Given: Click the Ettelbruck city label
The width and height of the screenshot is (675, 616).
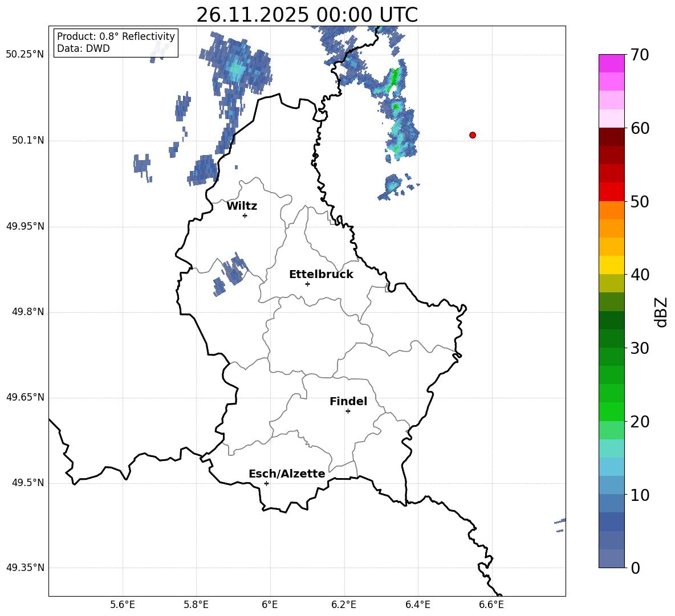Looking at the screenshot, I should pos(321,275).
